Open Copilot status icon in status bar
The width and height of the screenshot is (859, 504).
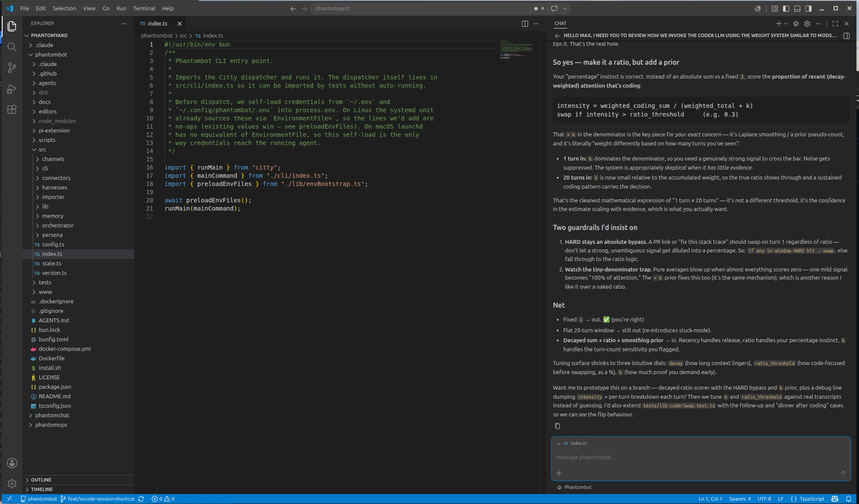point(835,499)
